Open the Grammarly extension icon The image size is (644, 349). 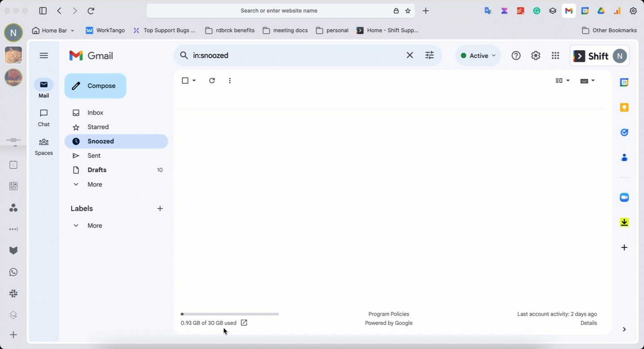click(537, 11)
